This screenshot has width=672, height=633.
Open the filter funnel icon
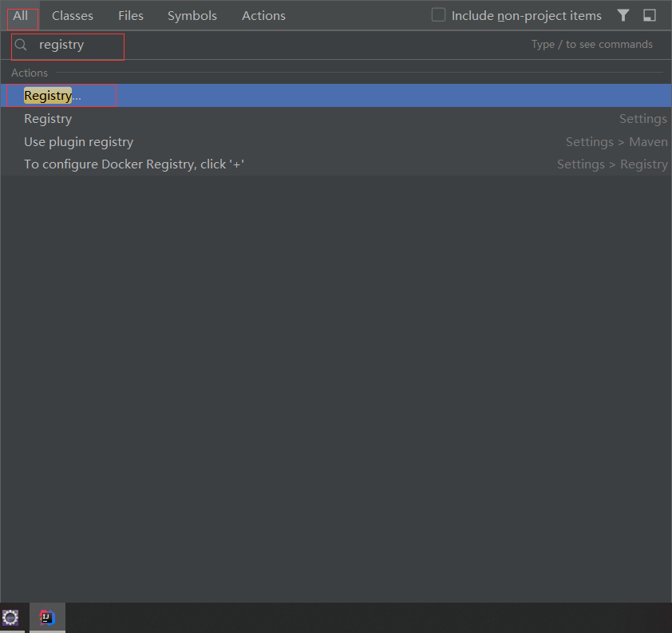point(623,15)
